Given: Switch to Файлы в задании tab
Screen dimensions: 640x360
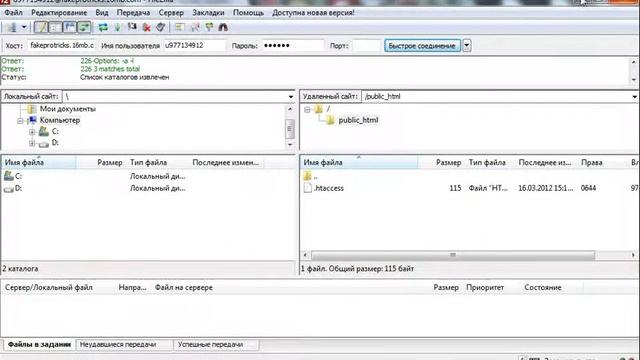Looking at the screenshot, I should click(39, 344).
